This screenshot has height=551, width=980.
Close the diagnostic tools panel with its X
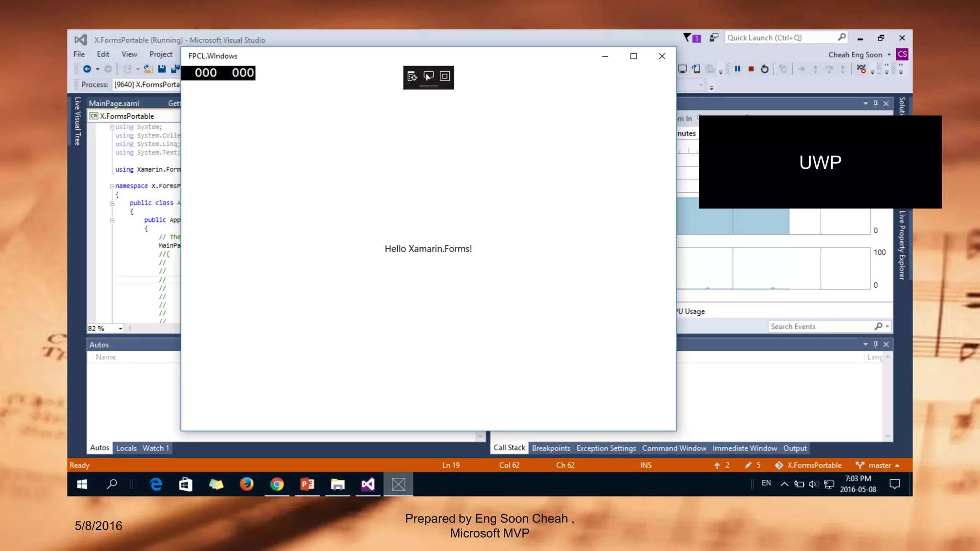886,103
